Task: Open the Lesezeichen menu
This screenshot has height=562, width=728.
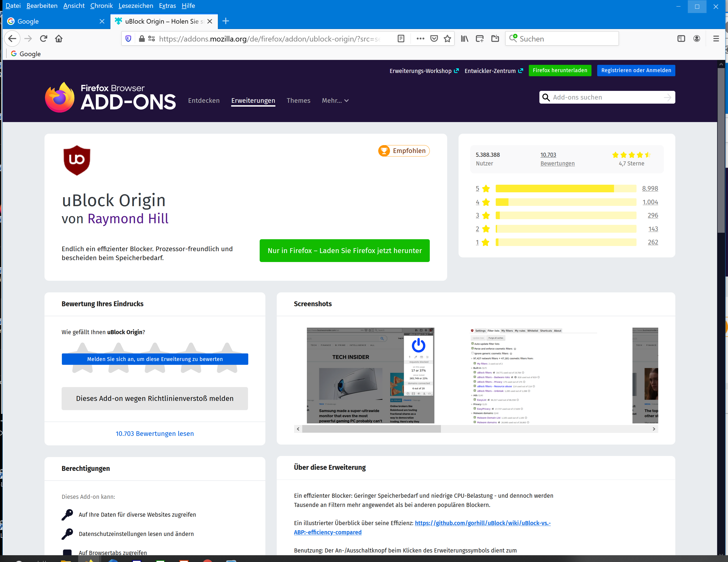Action: click(x=136, y=6)
